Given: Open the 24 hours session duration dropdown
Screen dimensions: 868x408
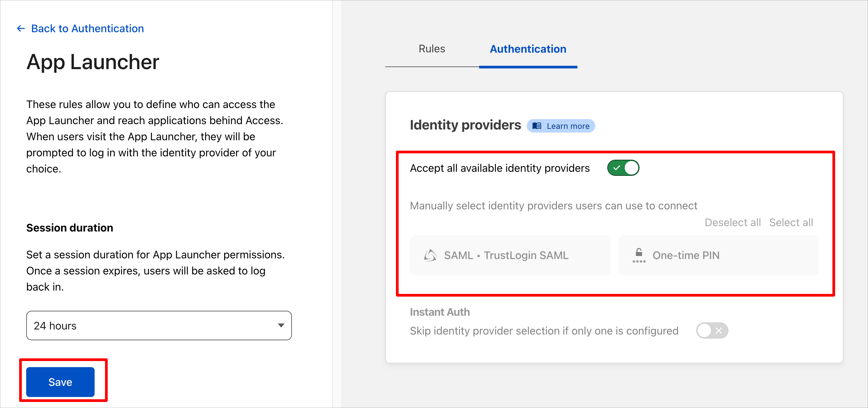Looking at the screenshot, I should pos(159,325).
